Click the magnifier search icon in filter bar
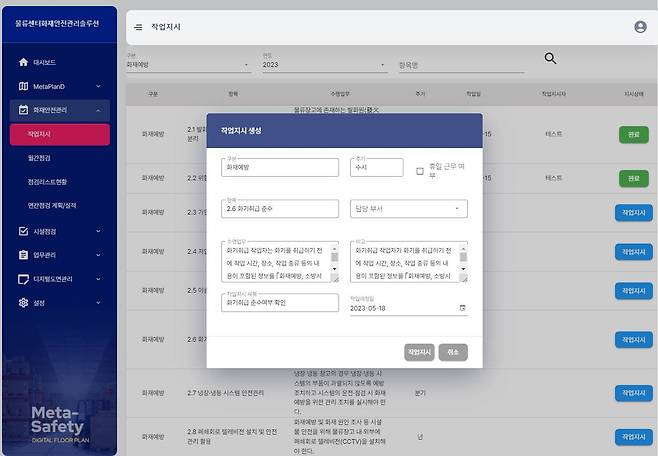Viewport: 658px width, 456px height. point(550,58)
